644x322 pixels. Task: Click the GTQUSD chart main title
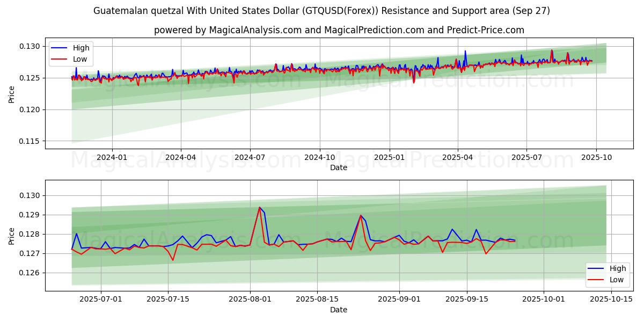(321, 11)
